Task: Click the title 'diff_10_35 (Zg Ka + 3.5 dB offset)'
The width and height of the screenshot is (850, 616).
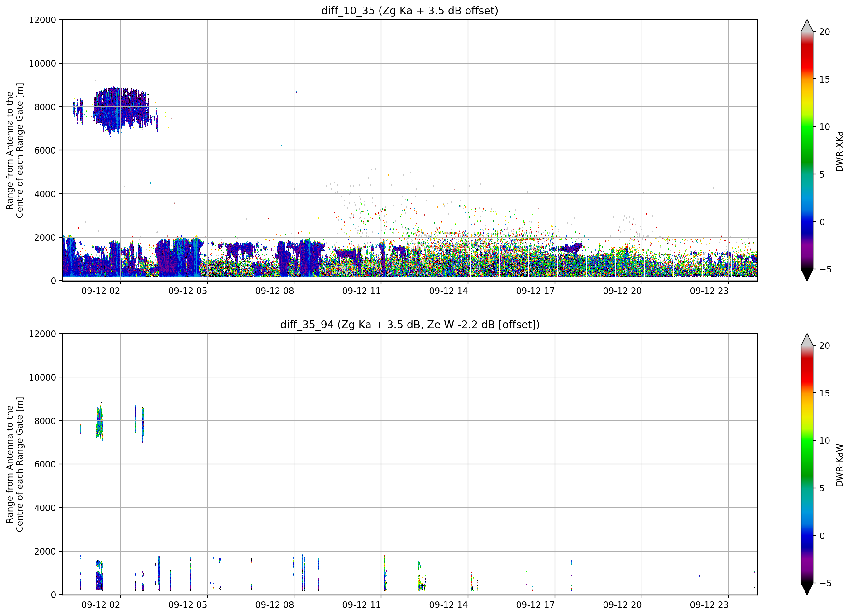Action: click(x=410, y=11)
